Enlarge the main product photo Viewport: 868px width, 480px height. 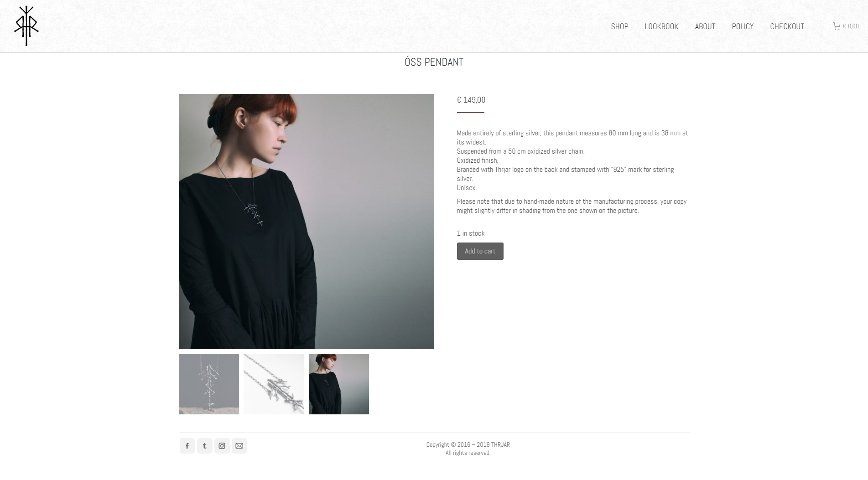pyautogui.click(x=307, y=222)
